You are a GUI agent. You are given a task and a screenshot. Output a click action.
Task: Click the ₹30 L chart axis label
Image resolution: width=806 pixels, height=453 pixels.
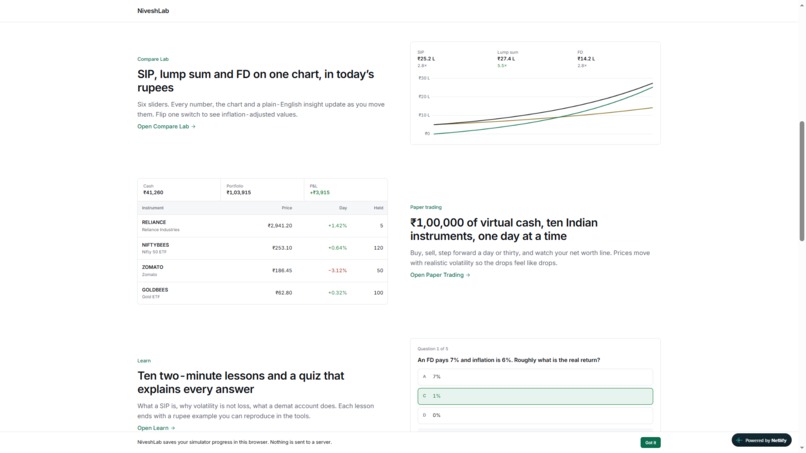point(424,78)
